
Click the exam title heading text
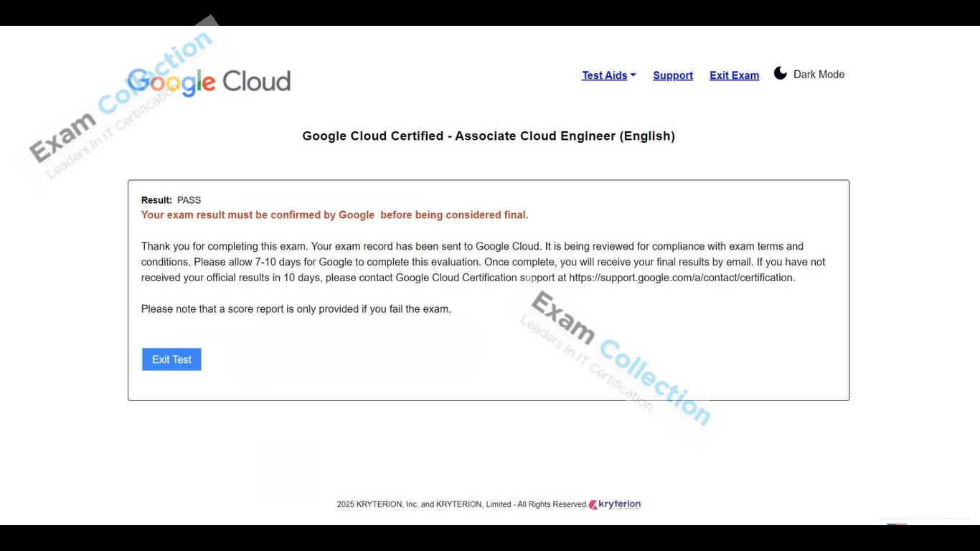(489, 136)
